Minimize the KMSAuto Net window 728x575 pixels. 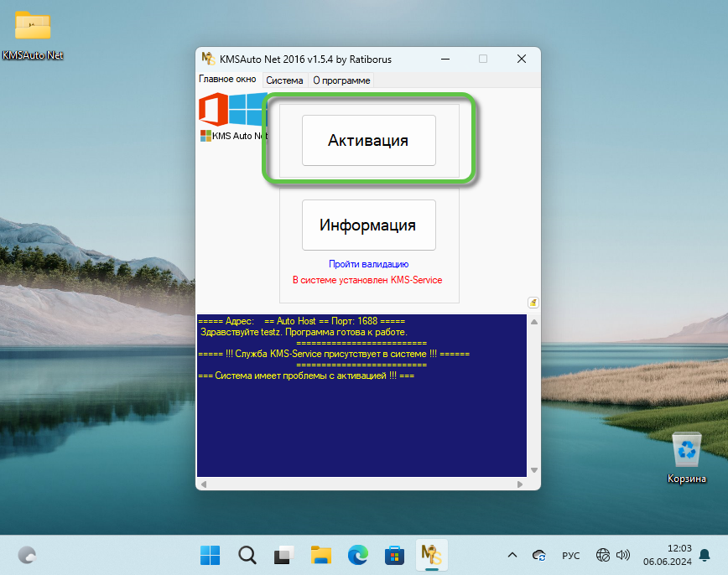[x=445, y=59]
